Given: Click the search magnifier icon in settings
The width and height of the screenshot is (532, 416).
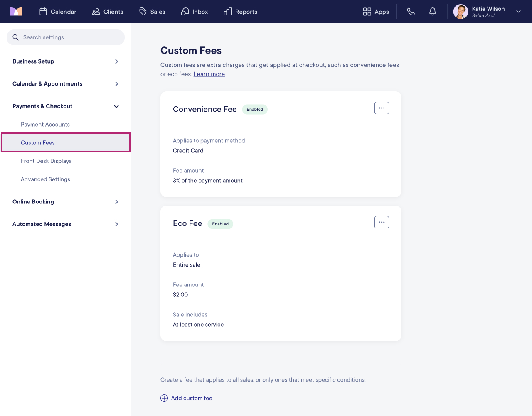Looking at the screenshot, I should click(x=16, y=37).
